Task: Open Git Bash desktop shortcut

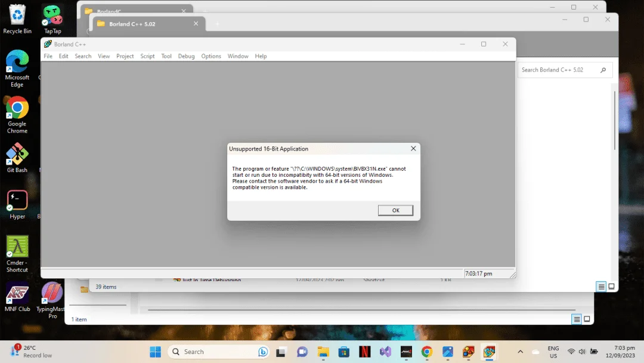Action: (x=17, y=158)
